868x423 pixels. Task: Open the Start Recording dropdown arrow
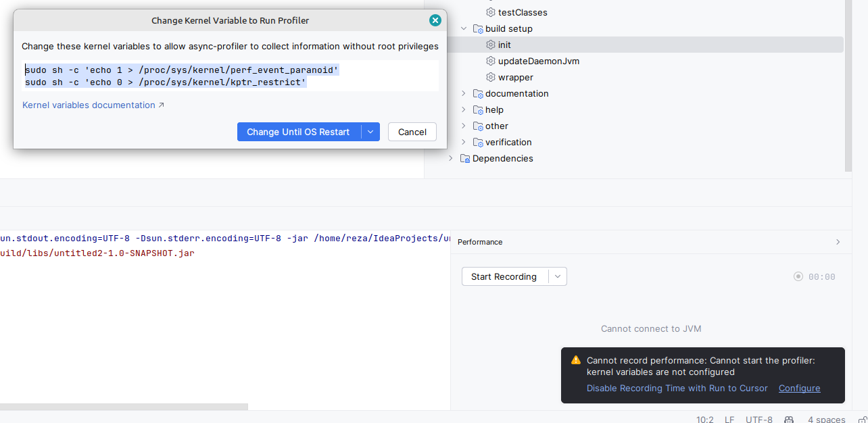pos(558,276)
